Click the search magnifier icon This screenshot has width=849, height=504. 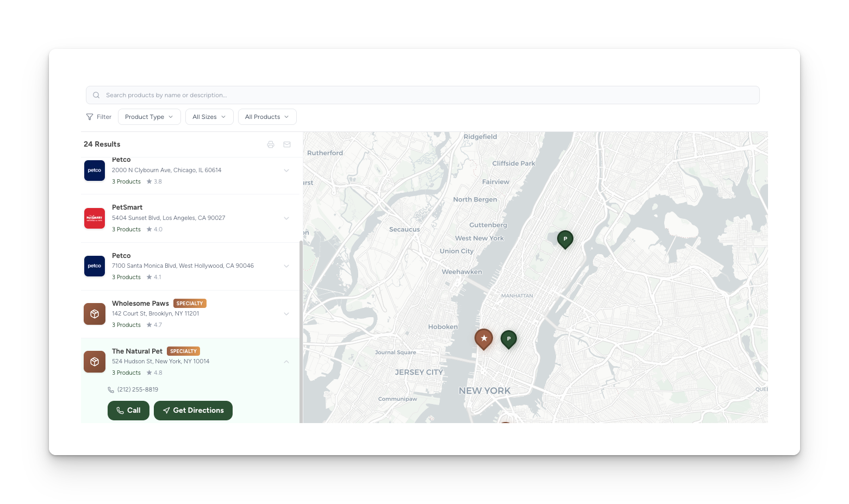(96, 95)
